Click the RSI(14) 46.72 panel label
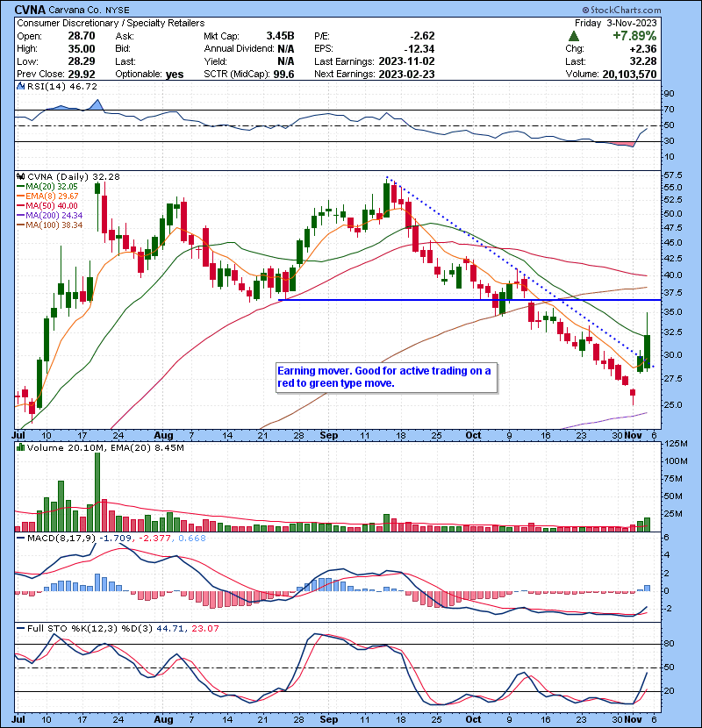This screenshot has height=728, width=702. point(61,86)
